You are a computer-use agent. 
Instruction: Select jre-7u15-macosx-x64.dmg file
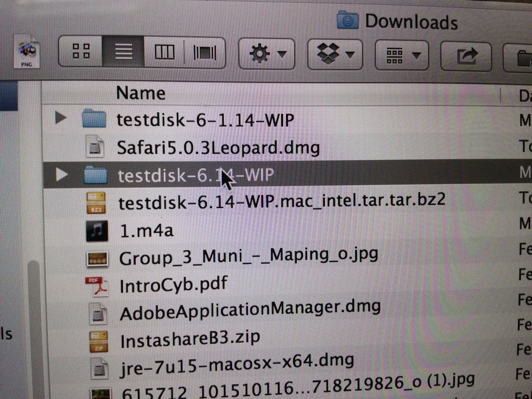236,360
